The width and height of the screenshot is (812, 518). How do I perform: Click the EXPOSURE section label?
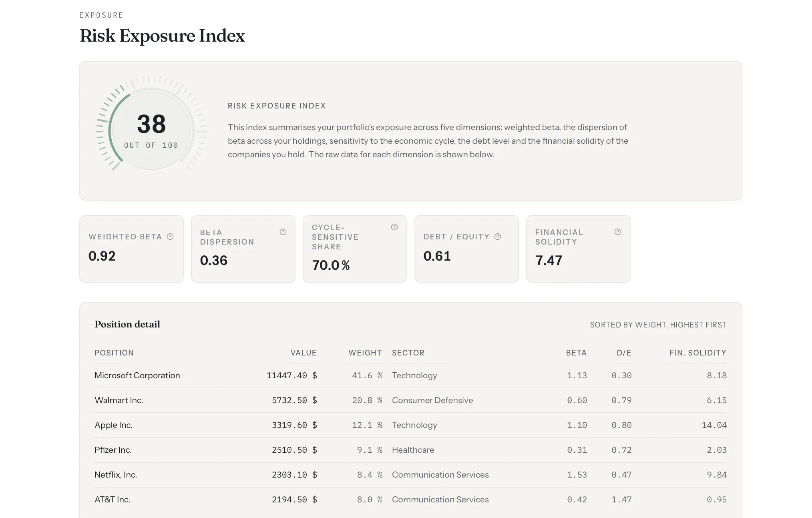point(101,15)
